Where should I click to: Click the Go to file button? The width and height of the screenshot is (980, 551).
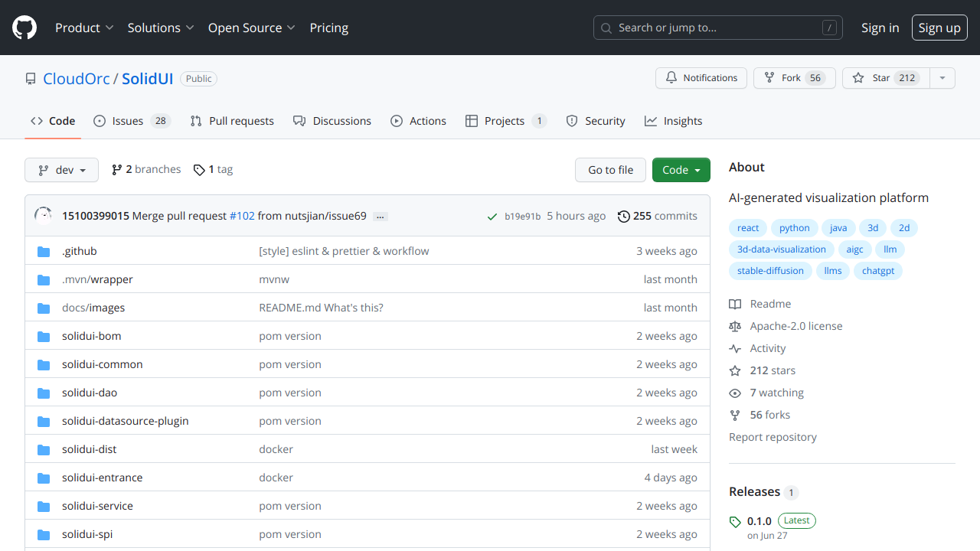click(610, 170)
